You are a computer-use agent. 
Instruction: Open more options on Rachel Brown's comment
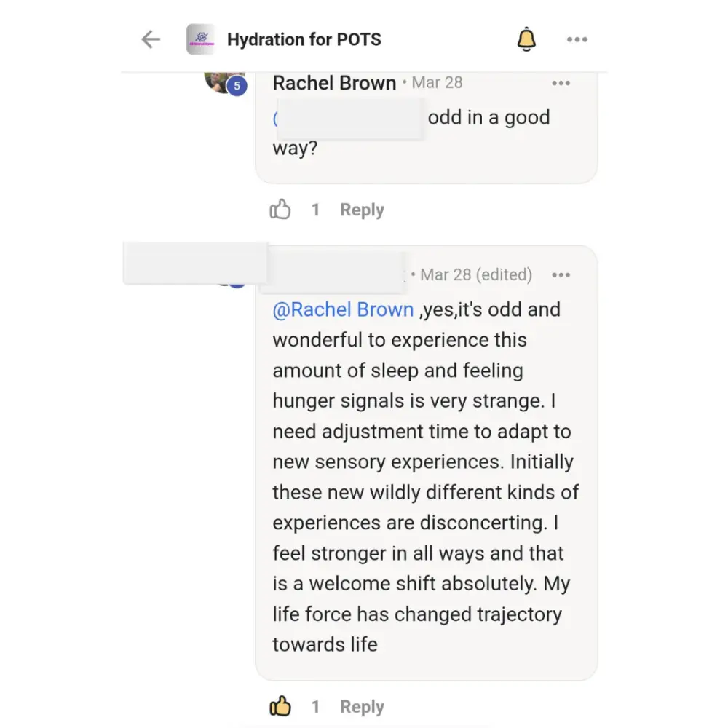[561, 83]
